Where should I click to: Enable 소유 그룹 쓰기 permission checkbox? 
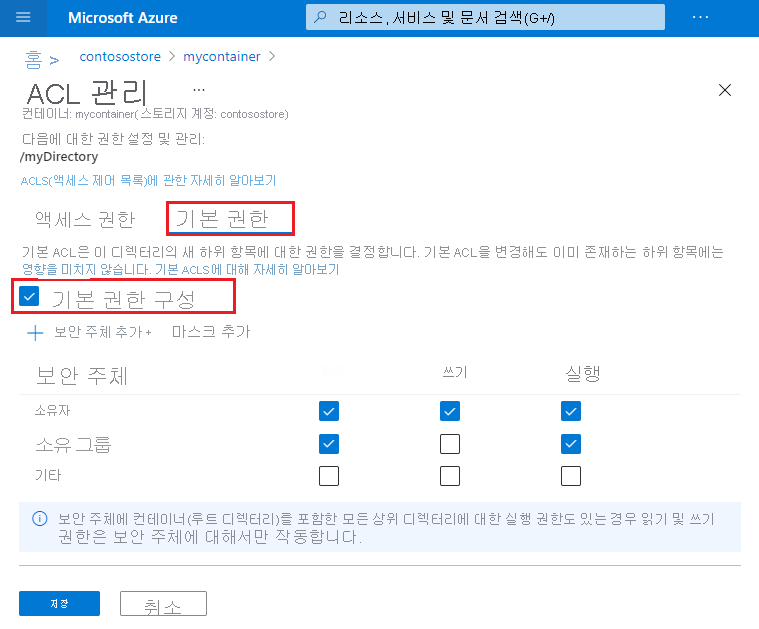(450, 444)
